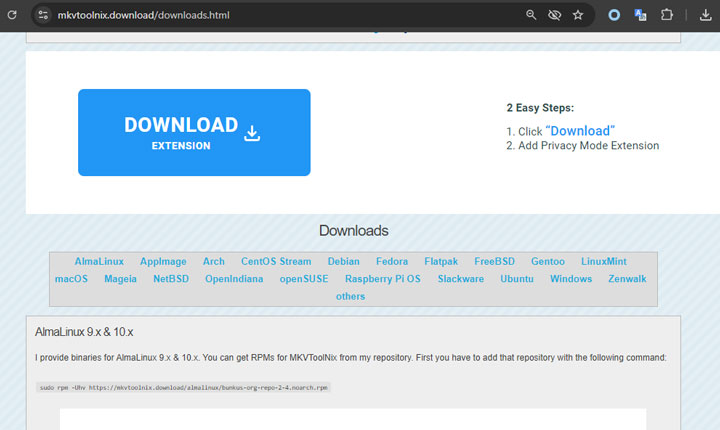Click the big Download Extension button
720x430 pixels.
point(194,132)
